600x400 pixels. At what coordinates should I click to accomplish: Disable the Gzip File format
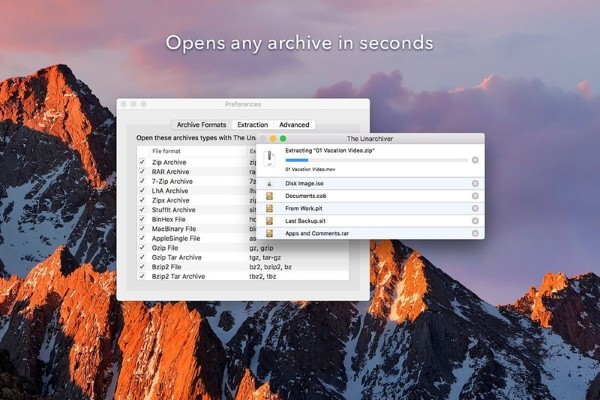(142, 247)
